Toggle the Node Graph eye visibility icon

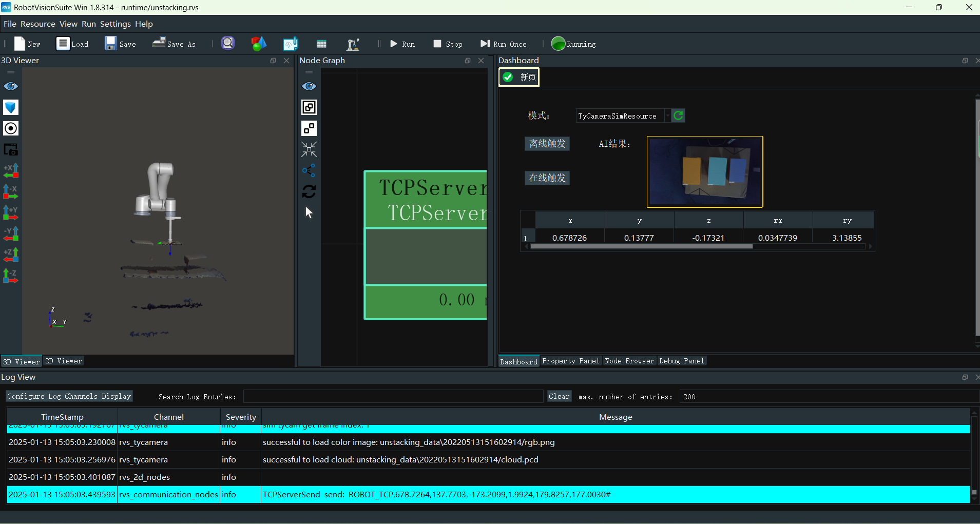tap(309, 86)
